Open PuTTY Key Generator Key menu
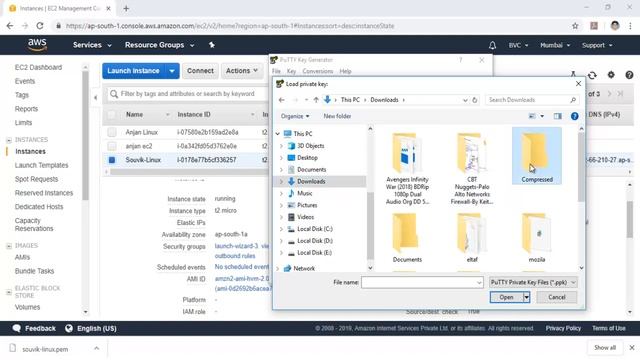This screenshot has height=360, width=640. (291, 71)
